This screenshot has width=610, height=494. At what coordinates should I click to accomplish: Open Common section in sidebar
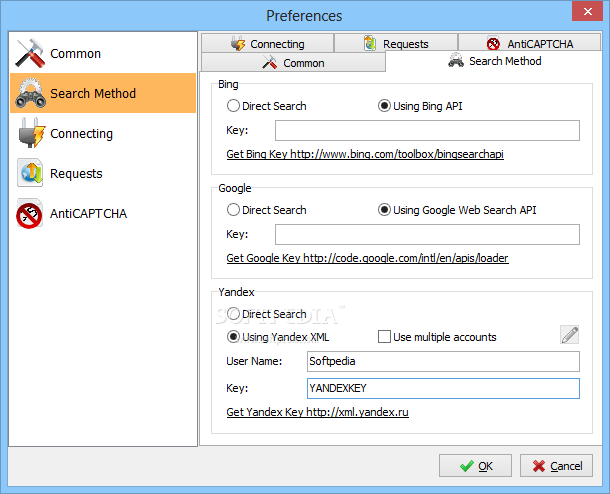103,53
